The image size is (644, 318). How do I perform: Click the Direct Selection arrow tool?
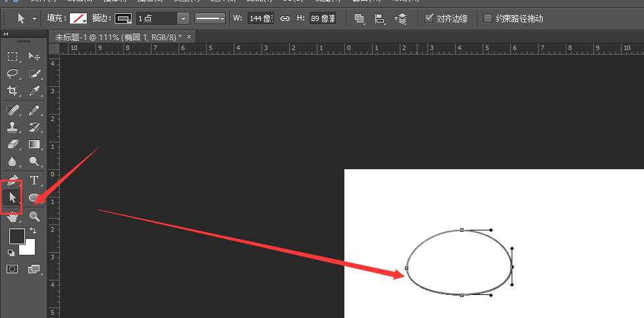point(13,197)
